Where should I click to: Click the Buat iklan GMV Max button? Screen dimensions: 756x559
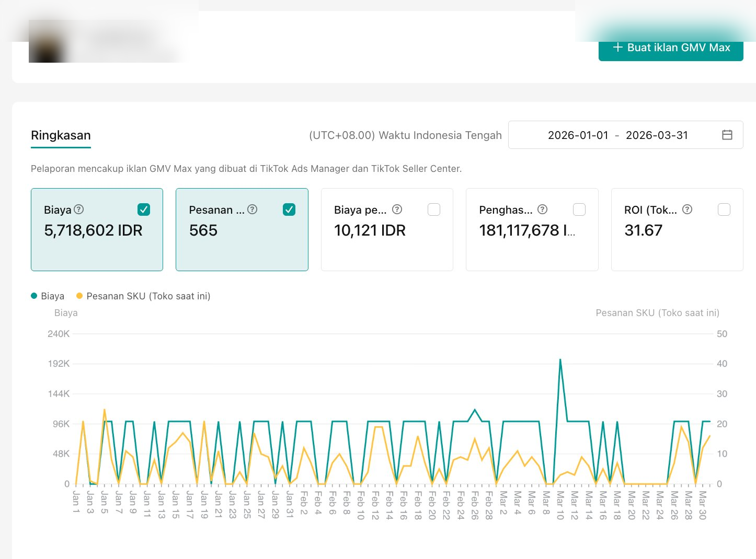tap(671, 48)
